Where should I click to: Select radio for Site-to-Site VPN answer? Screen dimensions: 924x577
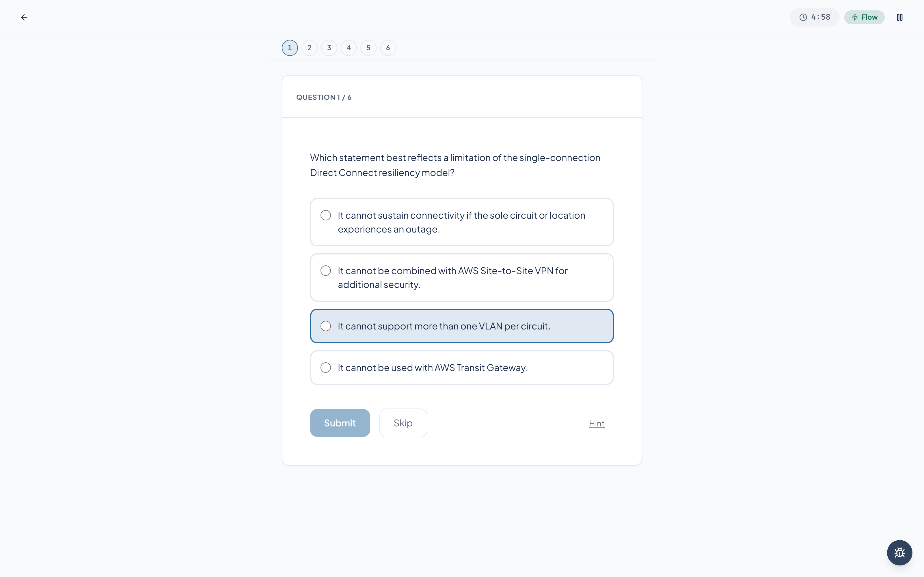pos(326,271)
